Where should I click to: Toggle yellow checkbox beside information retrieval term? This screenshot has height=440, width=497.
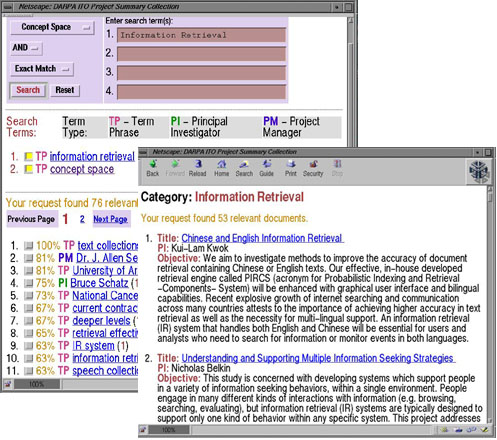pos(28,156)
